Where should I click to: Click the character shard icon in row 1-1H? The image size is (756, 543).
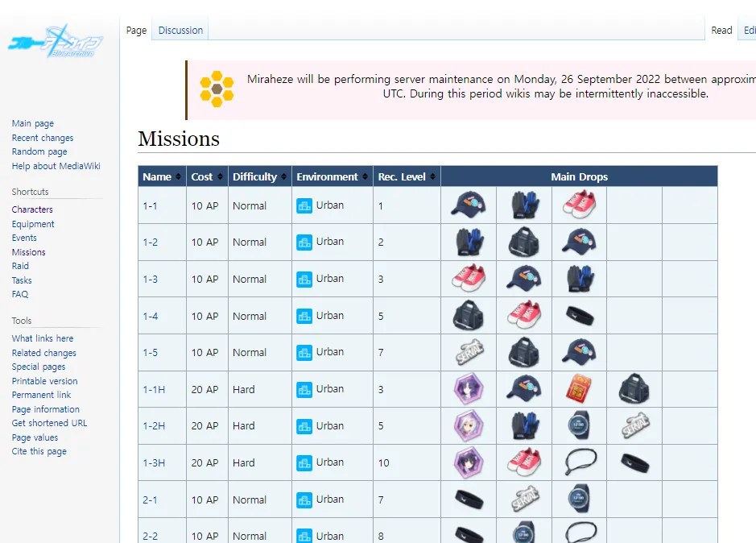[468, 389]
